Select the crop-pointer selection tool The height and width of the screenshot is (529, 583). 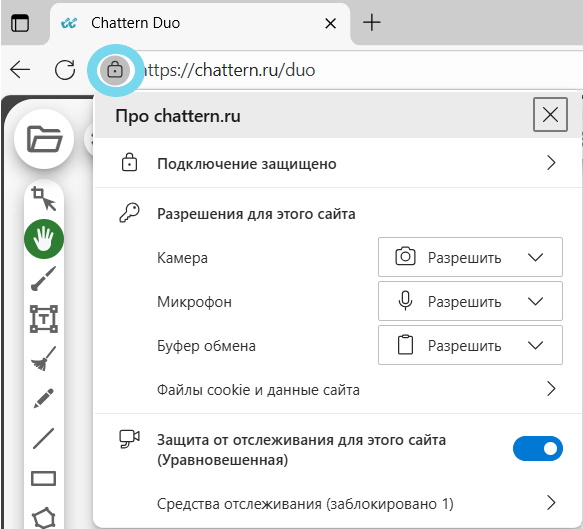(x=44, y=199)
